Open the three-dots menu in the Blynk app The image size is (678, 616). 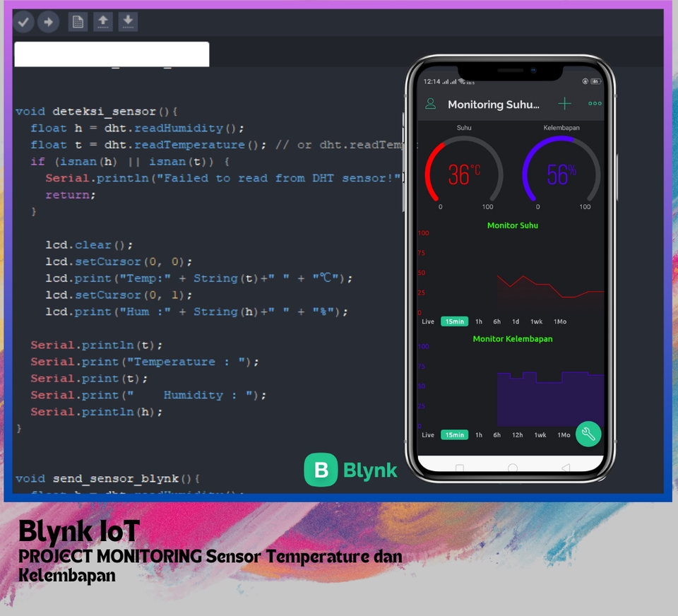(595, 103)
